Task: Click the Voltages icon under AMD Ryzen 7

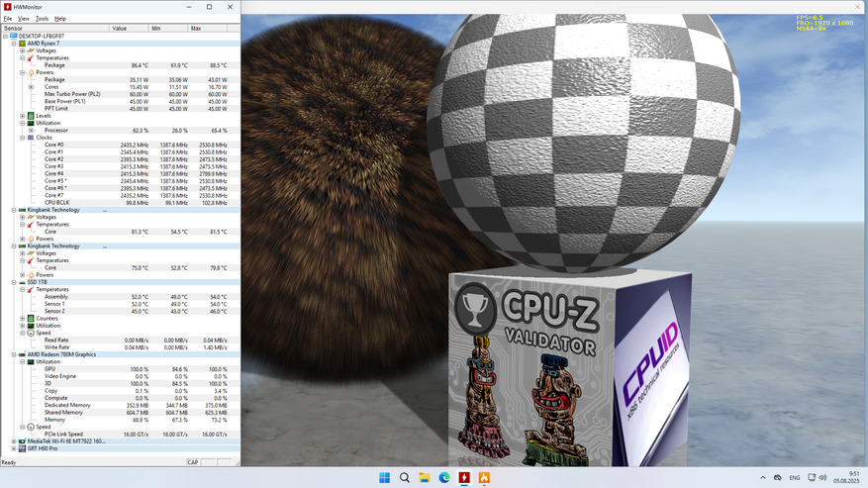Action: 31,50
